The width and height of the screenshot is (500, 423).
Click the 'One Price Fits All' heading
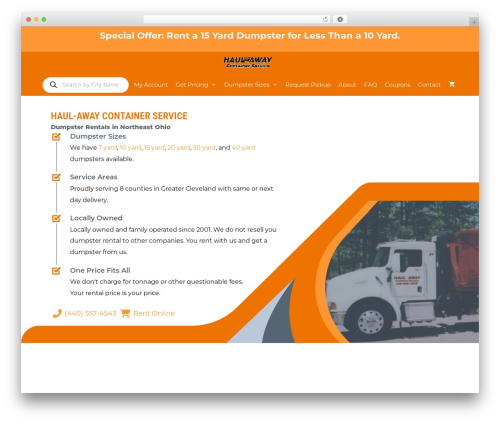click(x=100, y=270)
